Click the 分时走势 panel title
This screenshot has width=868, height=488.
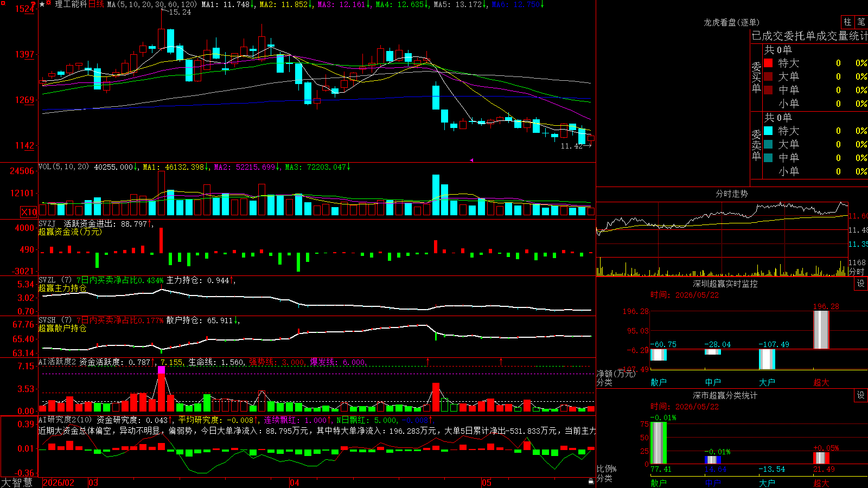click(731, 194)
